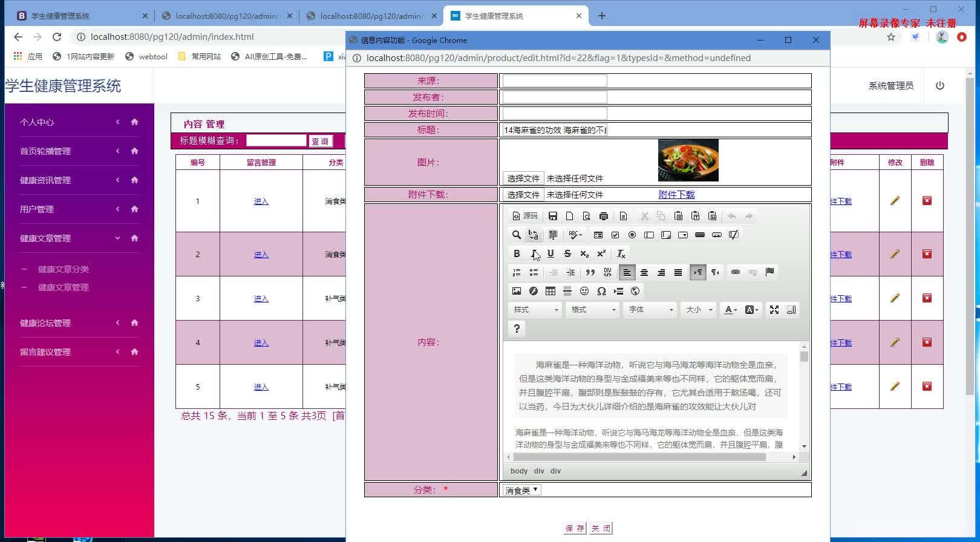Insert a hyperlink with the link icon
Viewport: 980px width, 542px height.
coord(736,272)
